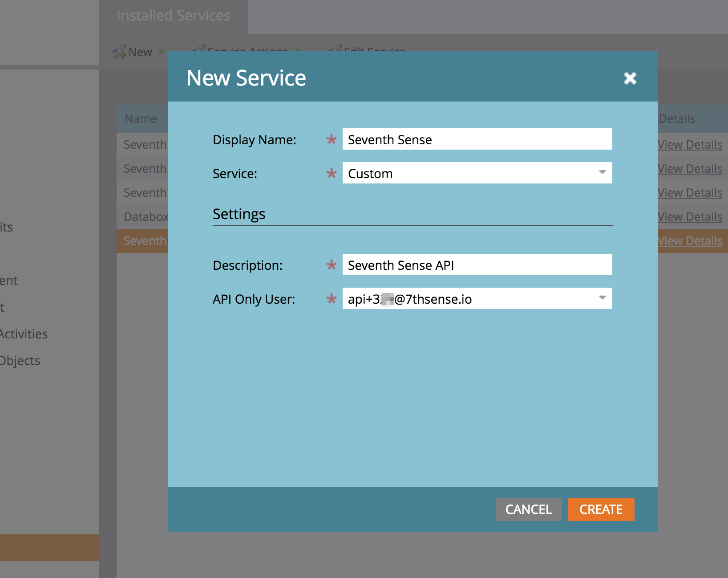Open the New rocket icon in toolbar
The height and width of the screenshot is (578, 728).
point(119,53)
